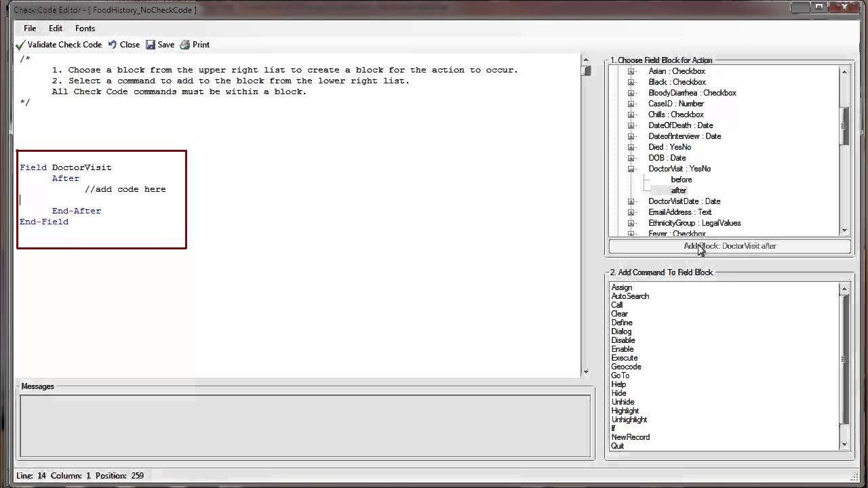This screenshot has width=868, height=488.
Task: Choose the Help command
Action: 618,384
